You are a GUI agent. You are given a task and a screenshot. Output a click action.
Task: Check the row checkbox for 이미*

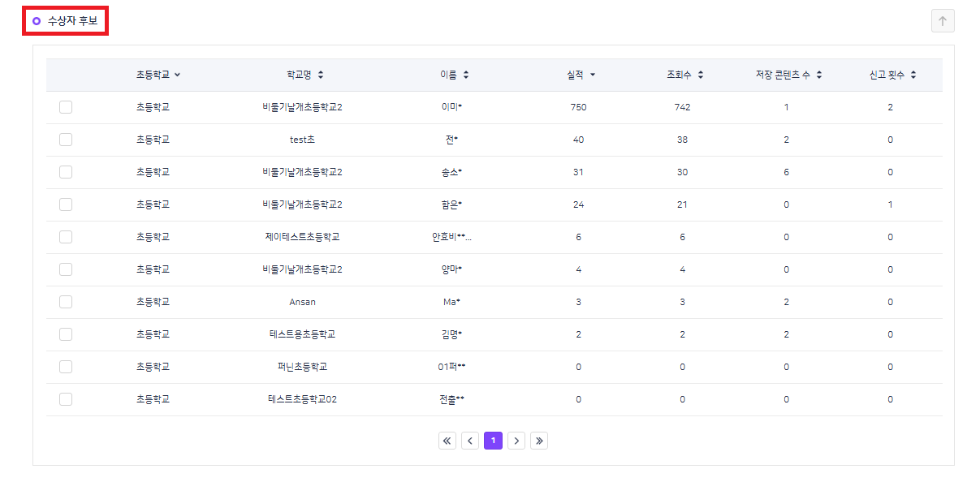coord(66,107)
